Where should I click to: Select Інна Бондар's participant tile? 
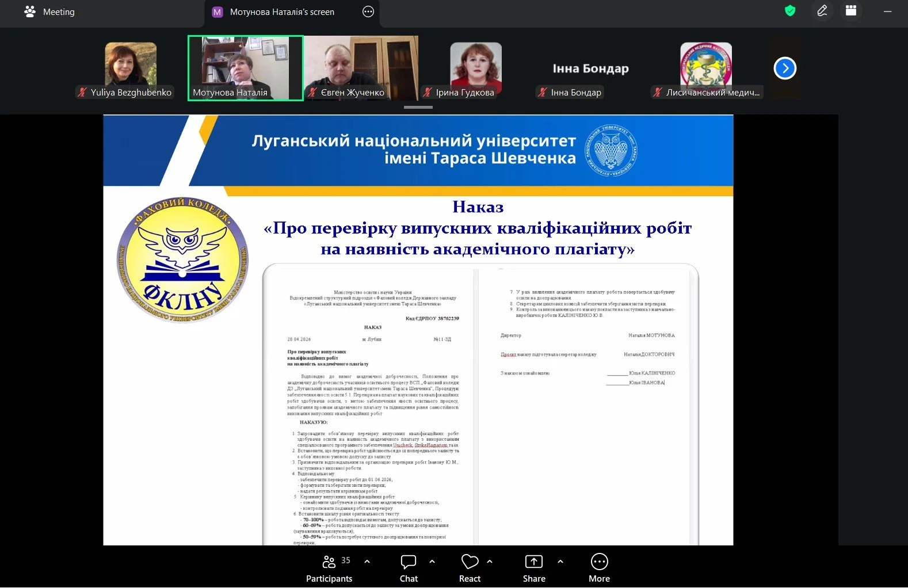(x=591, y=68)
